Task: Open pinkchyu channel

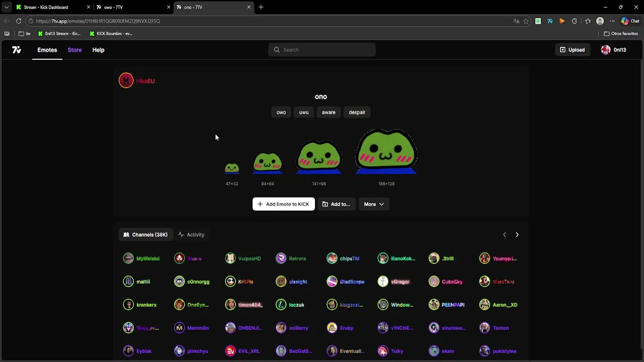Action: (x=192, y=351)
